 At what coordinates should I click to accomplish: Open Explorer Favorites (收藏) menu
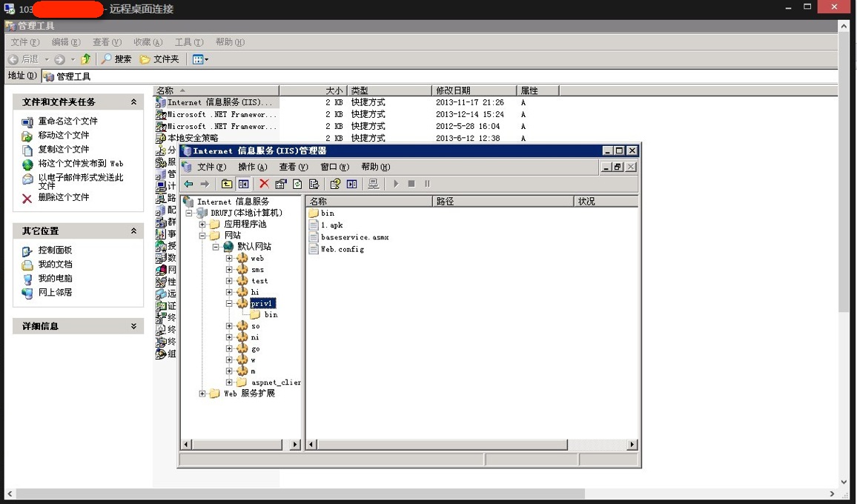148,42
